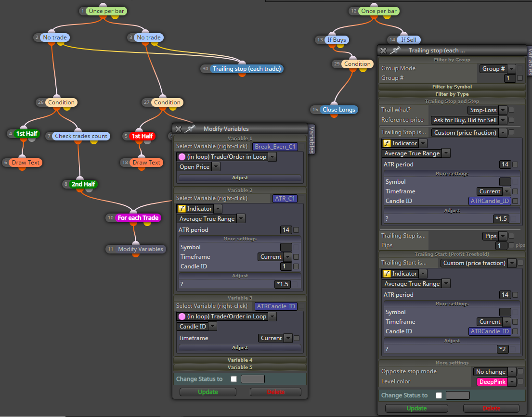This screenshot has width=532, height=417.
Task: Close the Trailing stop panel
Action: click(383, 51)
